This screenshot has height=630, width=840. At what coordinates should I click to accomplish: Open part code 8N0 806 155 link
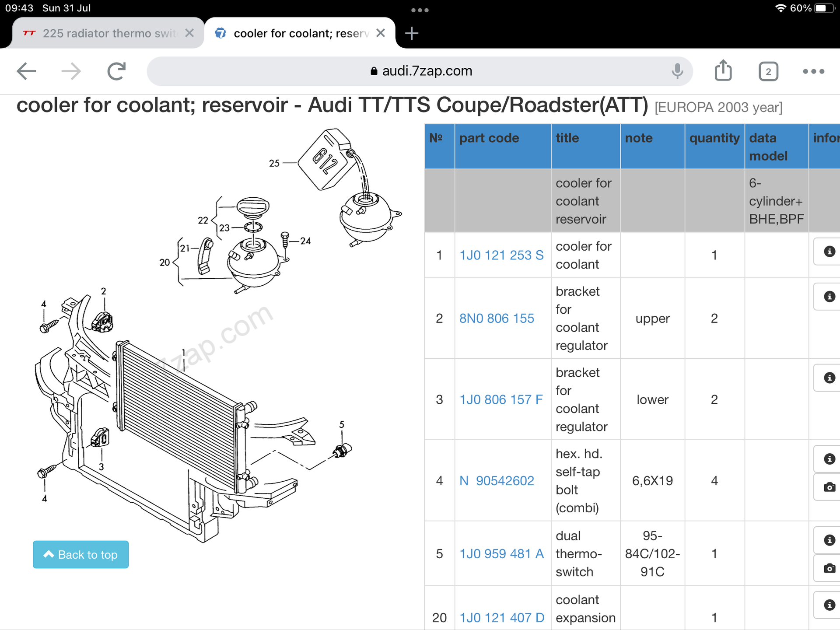coord(497,318)
